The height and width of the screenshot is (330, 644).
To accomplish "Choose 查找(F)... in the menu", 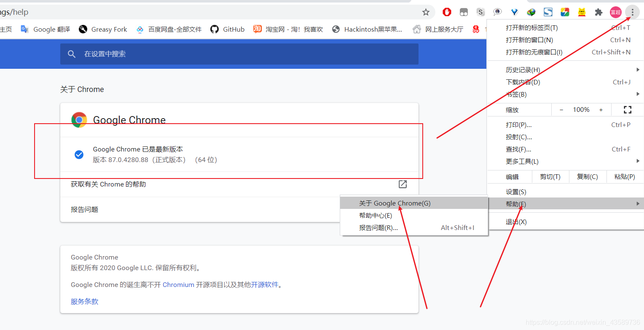I will (x=565, y=149).
